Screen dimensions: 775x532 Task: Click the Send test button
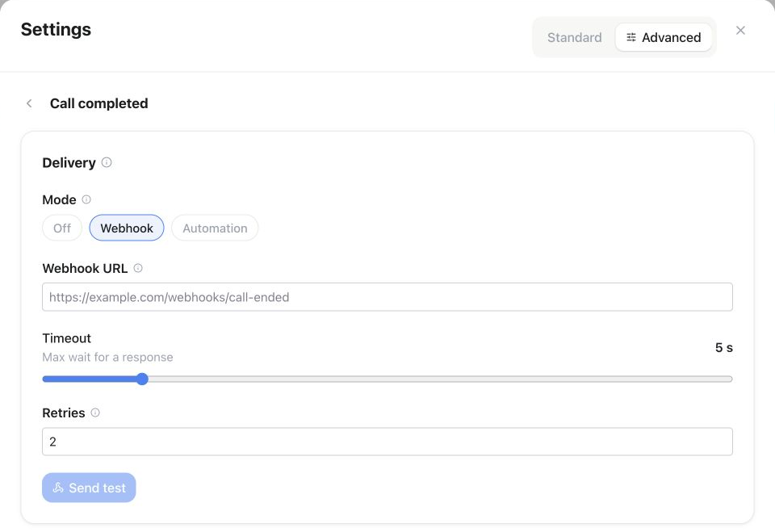(x=89, y=488)
